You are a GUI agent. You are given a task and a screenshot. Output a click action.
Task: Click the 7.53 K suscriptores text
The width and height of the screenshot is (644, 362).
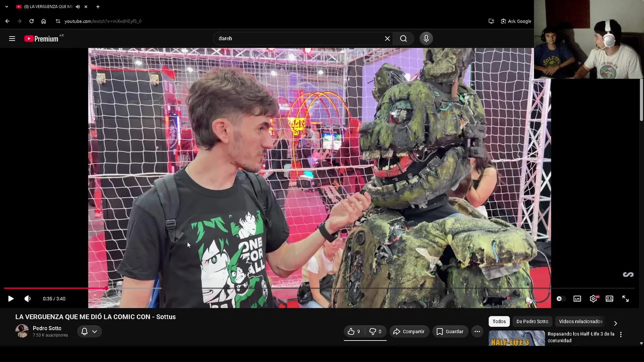coord(50,335)
